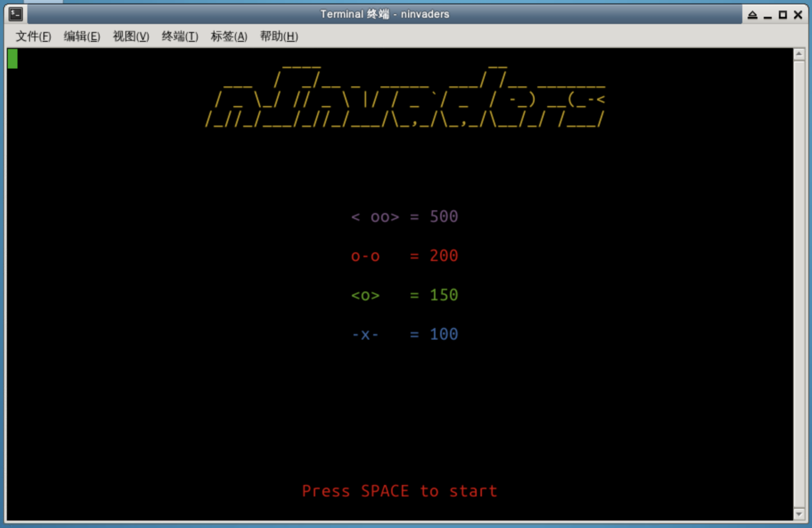Maximize the Terminal window
The width and height of the screenshot is (812, 528).
(783, 15)
